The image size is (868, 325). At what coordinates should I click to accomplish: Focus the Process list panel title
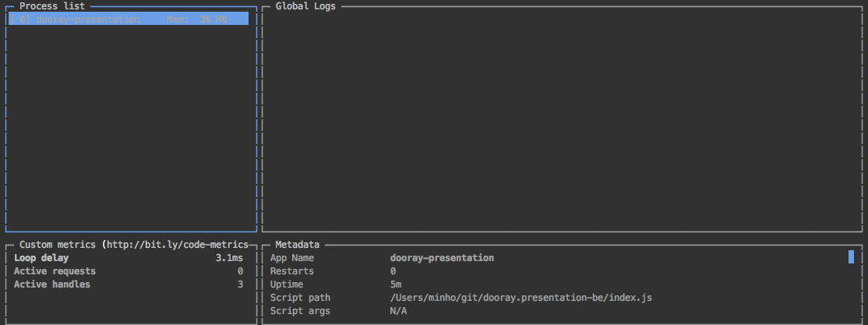tap(52, 6)
